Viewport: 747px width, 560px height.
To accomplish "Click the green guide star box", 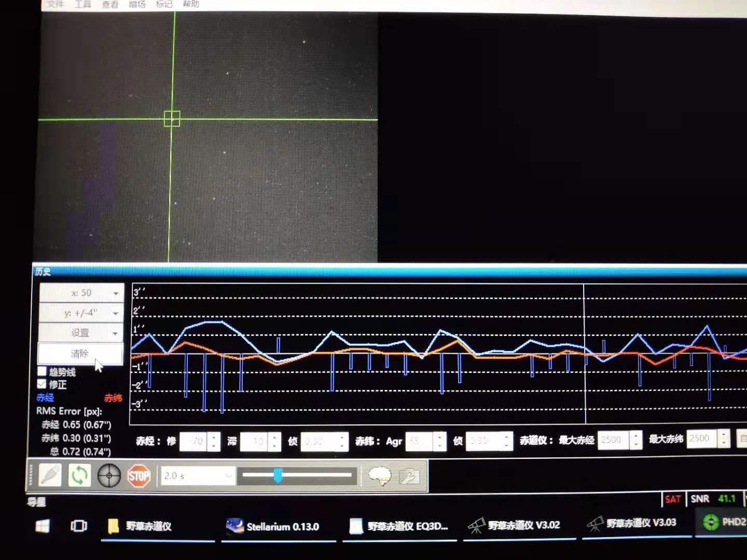I will [172, 119].
